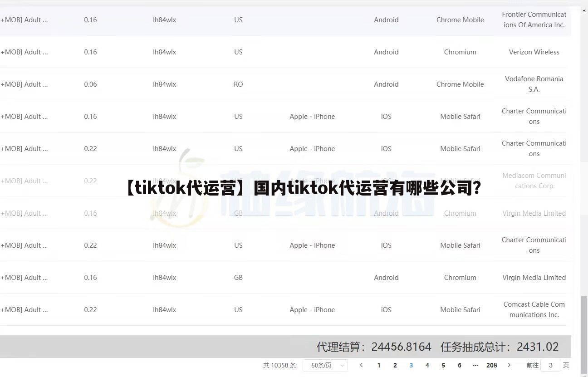Screen dimensions: 588x377
Task: Click 0.22 in the Comcast Cable row
Action: pyautogui.click(x=90, y=309)
